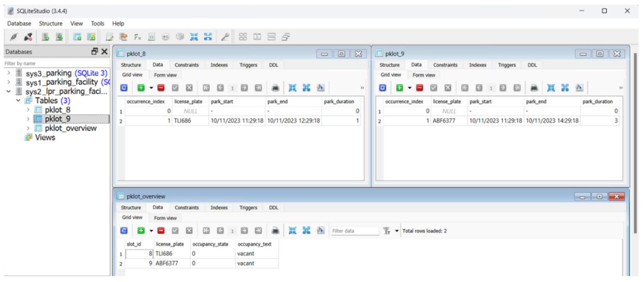Commit pending changes in pklot_8 grid
The width and height of the screenshot is (644, 282).
click(175, 88)
